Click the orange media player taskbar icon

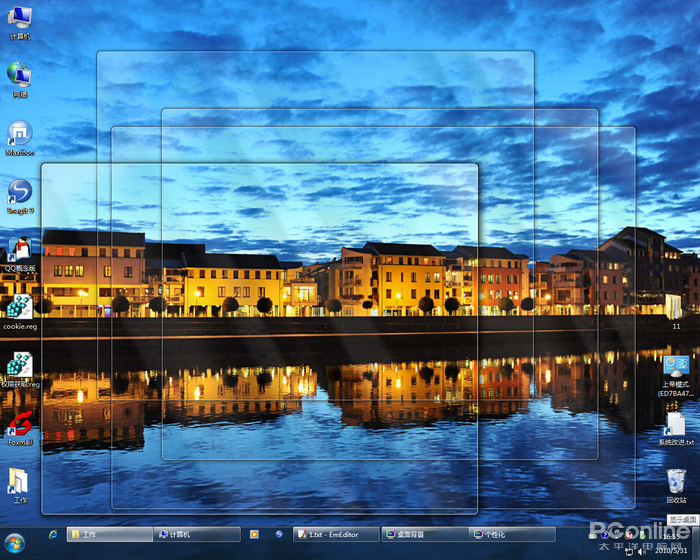[254, 535]
